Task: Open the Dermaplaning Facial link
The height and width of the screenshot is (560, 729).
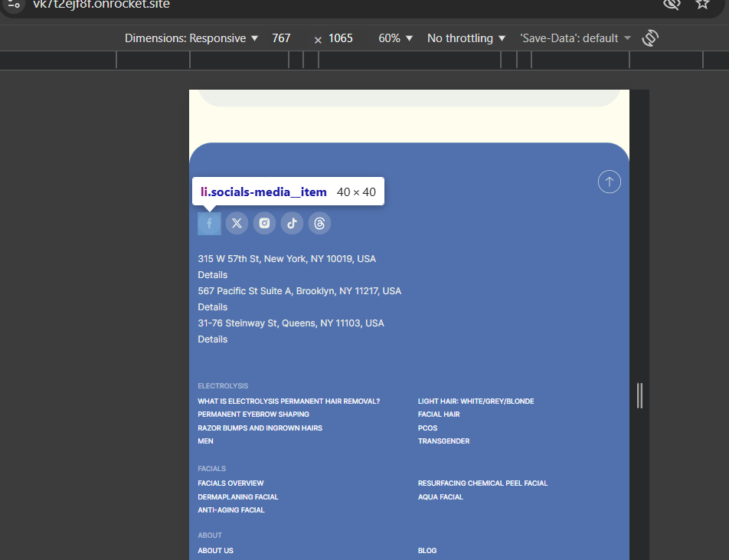Action: pyautogui.click(x=238, y=497)
